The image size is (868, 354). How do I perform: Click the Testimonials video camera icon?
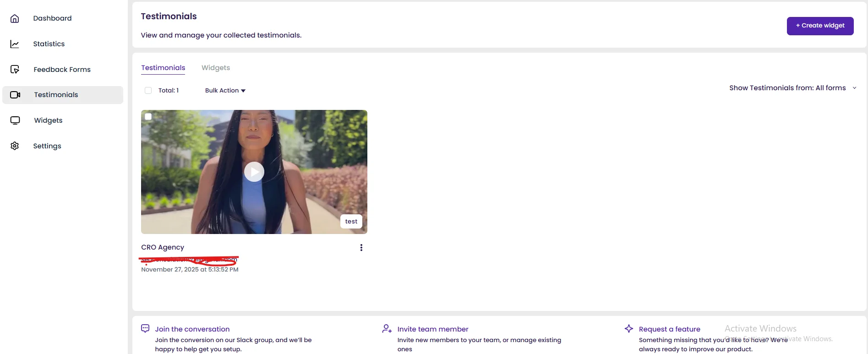click(15, 95)
